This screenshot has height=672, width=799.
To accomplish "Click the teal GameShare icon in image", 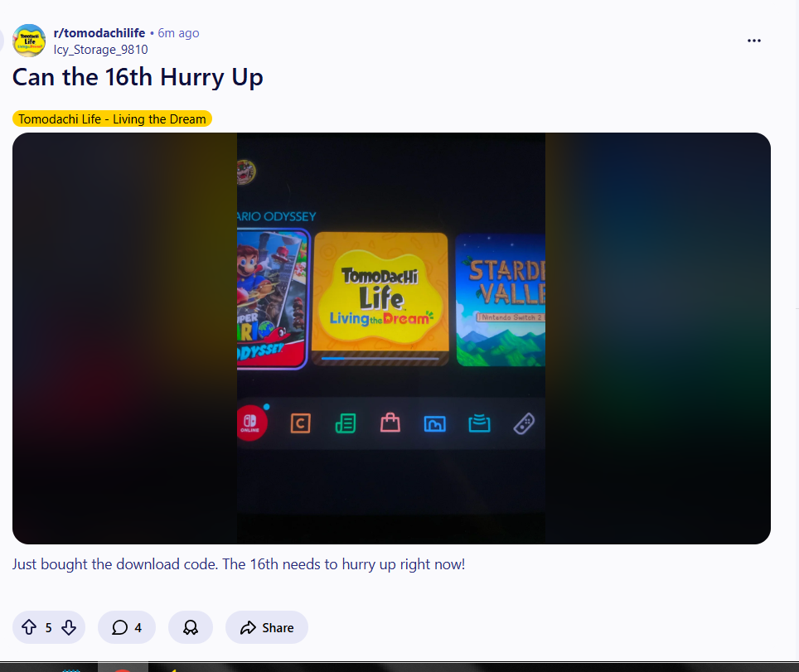I will (480, 423).
